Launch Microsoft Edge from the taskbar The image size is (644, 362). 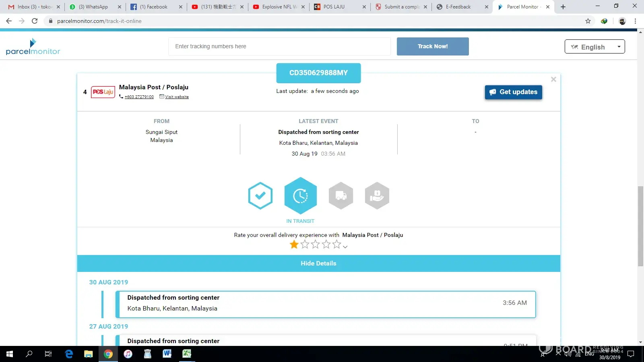(69, 354)
